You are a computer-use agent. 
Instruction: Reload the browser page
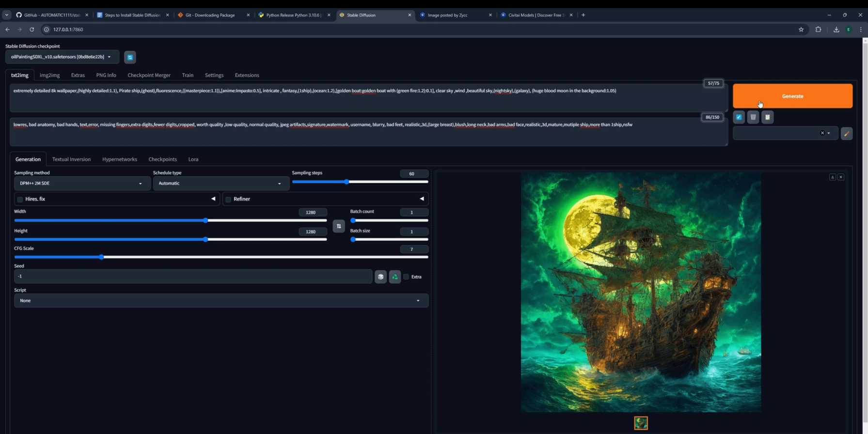pos(32,30)
